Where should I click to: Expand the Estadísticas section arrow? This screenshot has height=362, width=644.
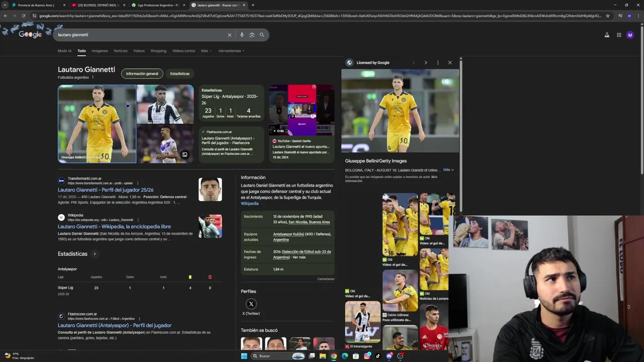(95, 254)
